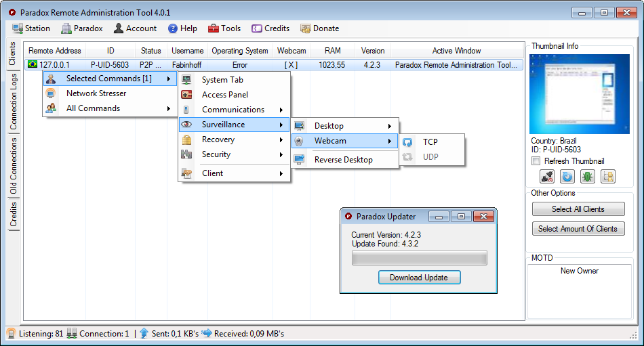
Task: Click the Recovery padlock icon
Action: [x=186, y=139]
